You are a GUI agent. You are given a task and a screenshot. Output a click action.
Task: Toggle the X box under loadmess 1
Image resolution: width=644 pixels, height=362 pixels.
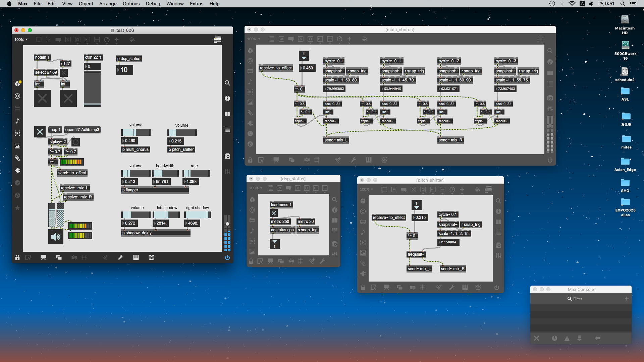coord(274,213)
